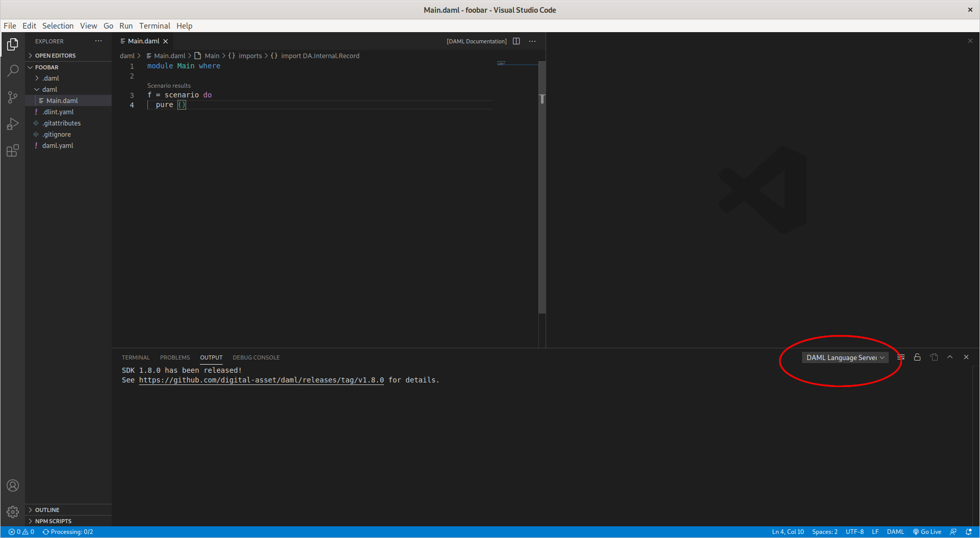Open the Help menu
This screenshot has height=538, width=980.
tap(184, 25)
